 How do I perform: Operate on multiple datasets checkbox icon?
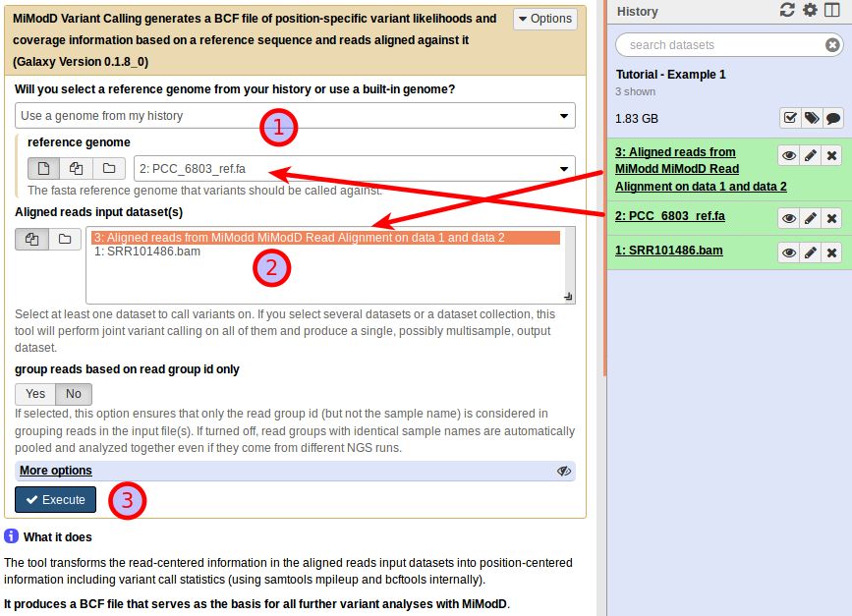[x=790, y=118]
